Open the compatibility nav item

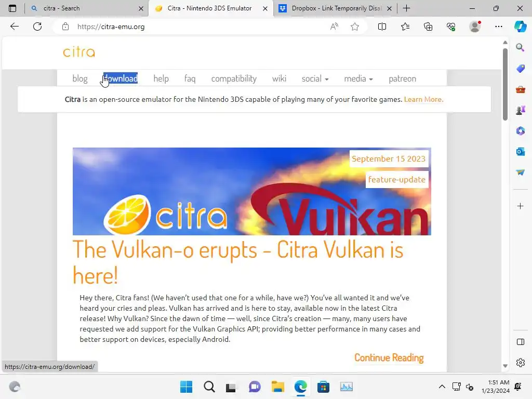[234, 78]
